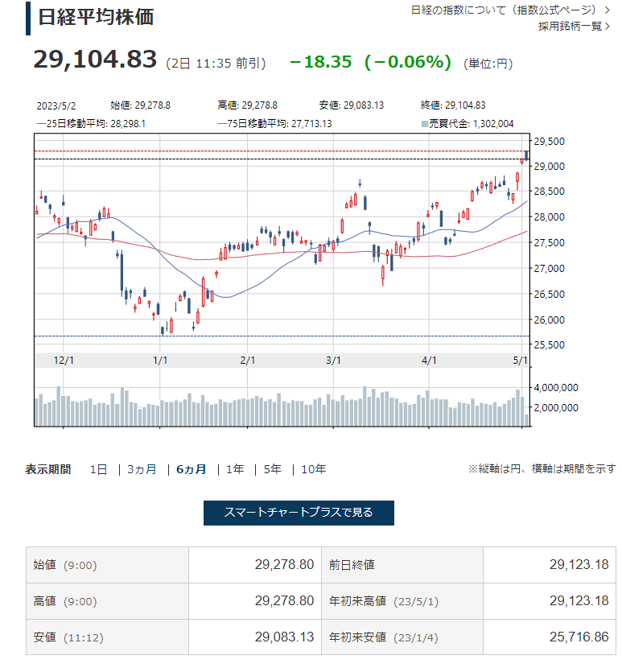Switch chart period to 10年
This screenshot has height=672, width=622.
(314, 469)
